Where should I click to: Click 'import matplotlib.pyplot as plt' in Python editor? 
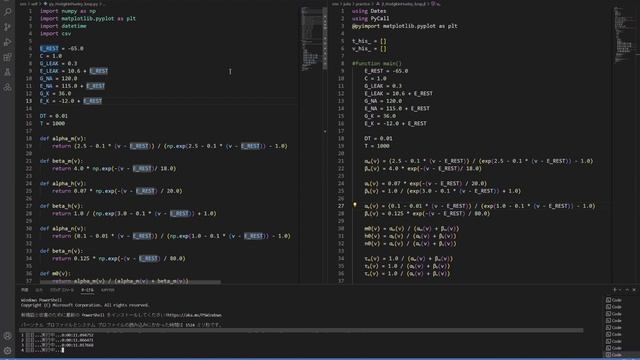tap(88, 18)
